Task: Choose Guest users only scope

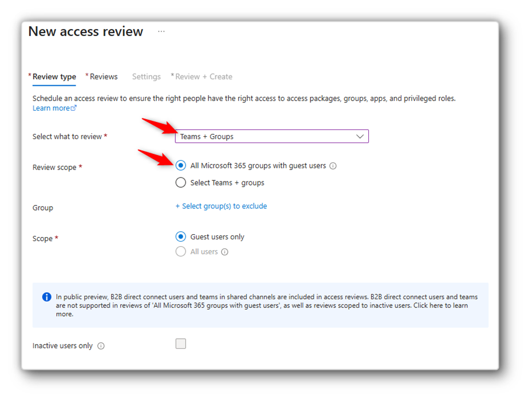Action: pyautogui.click(x=181, y=236)
